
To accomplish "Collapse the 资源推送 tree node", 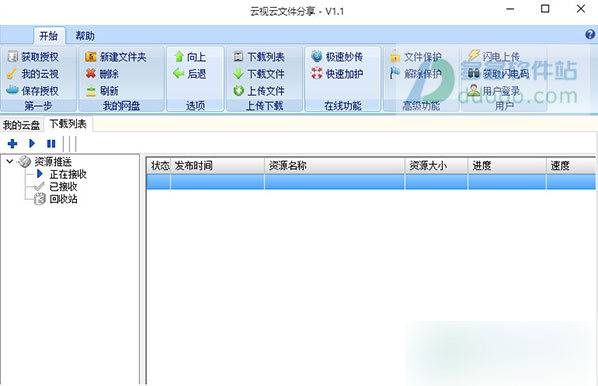I will click(10, 161).
